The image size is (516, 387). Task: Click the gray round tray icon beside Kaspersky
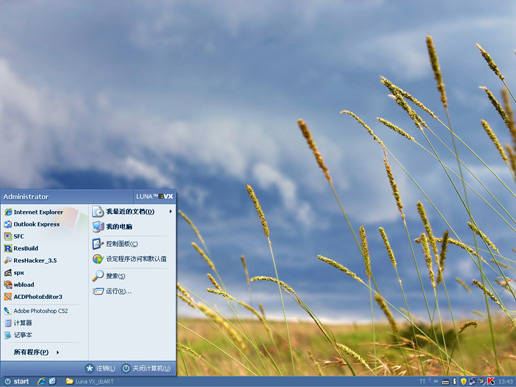tap(482, 381)
